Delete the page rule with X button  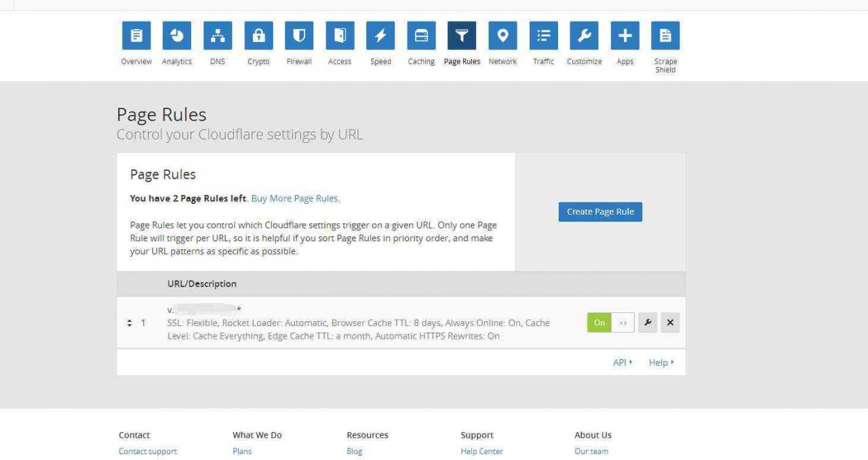point(670,322)
